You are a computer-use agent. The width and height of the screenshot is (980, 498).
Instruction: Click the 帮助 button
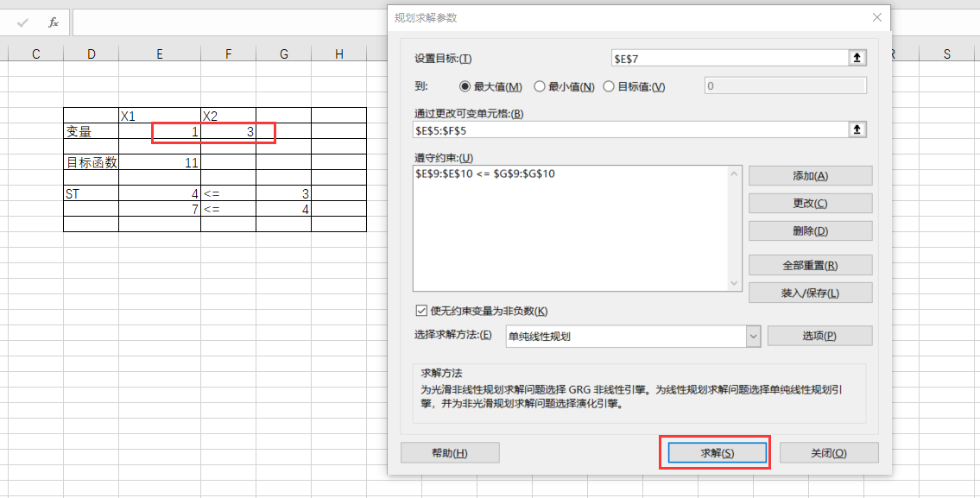tap(450, 451)
